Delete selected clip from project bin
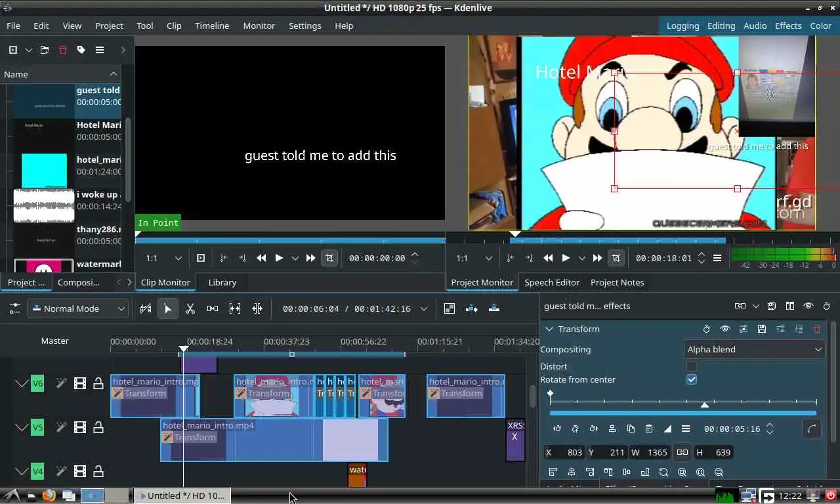This screenshot has height=504, width=840. pyautogui.click(x=63, y=50)
